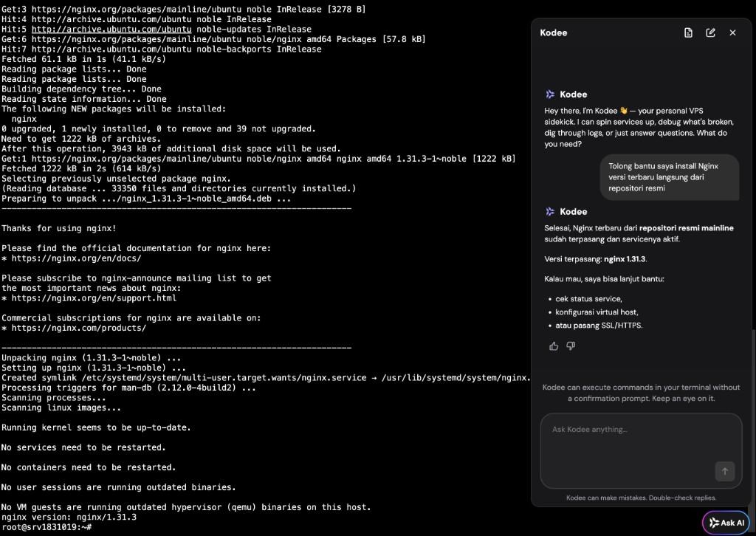Click the Kodee panel title

pos(554,32)
